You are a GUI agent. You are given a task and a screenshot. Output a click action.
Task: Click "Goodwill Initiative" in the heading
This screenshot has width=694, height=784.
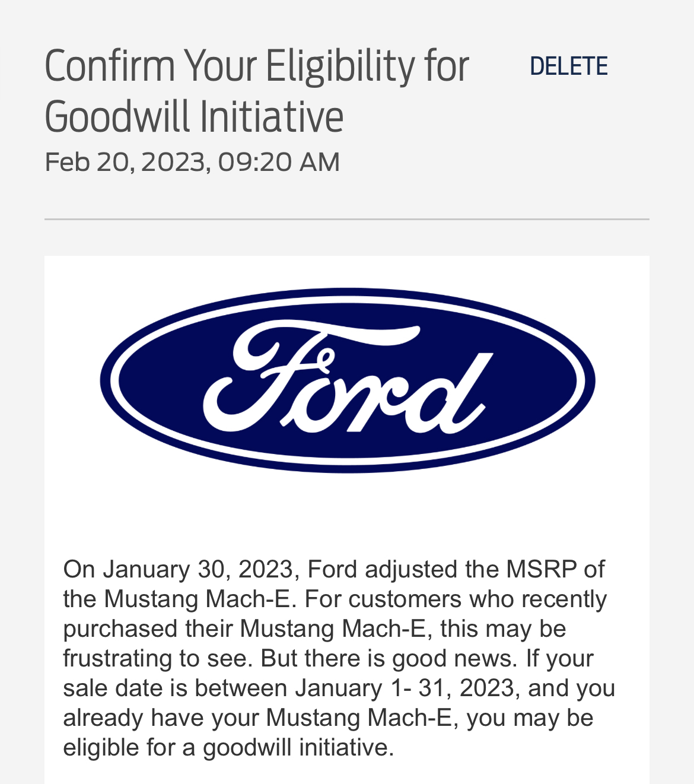194,116
